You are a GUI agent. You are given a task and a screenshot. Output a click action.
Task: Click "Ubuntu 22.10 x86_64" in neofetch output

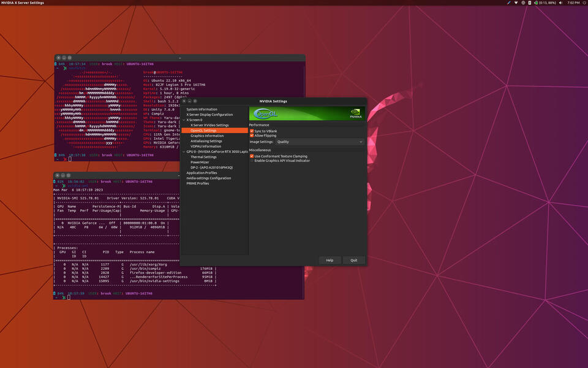coord(171,81)
